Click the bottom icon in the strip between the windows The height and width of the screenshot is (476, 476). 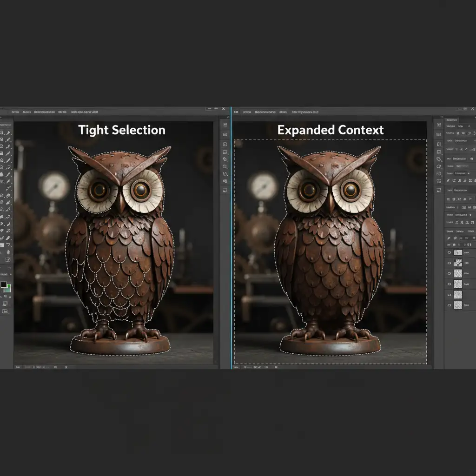225,190
